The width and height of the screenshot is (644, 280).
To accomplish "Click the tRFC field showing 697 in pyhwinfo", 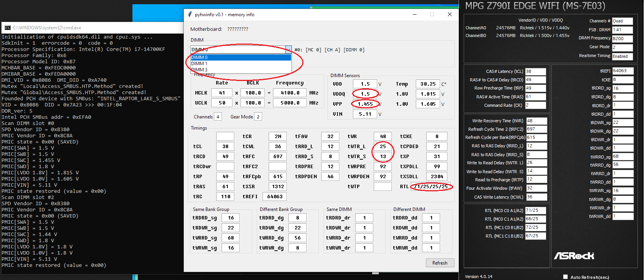I will (x=278, y=157).
